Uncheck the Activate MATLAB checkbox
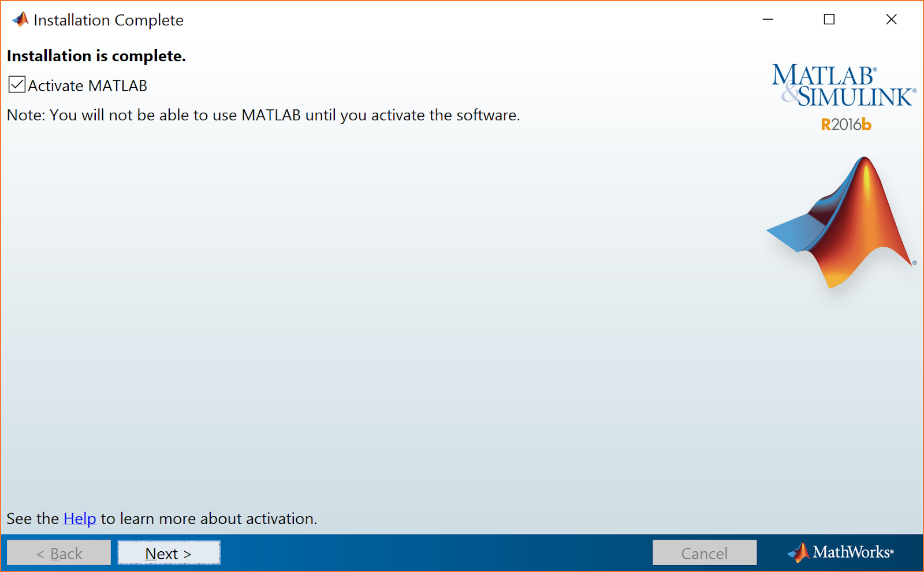Screen dimensions: 924x572 tap(17, 85)
